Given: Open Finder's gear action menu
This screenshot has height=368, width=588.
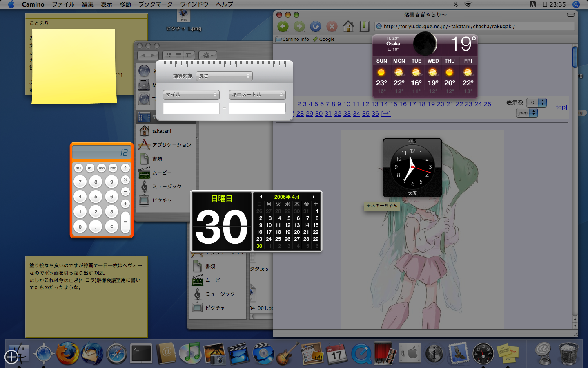Looking at the screenshot, I should pyautogui.click(x=208, y=55).
